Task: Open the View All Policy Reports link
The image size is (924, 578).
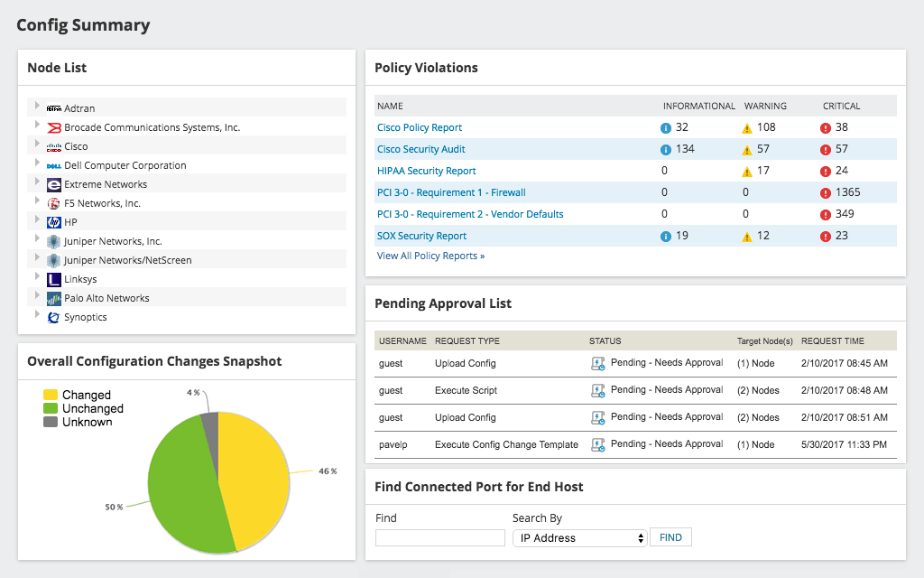Action: coord(430,256)
